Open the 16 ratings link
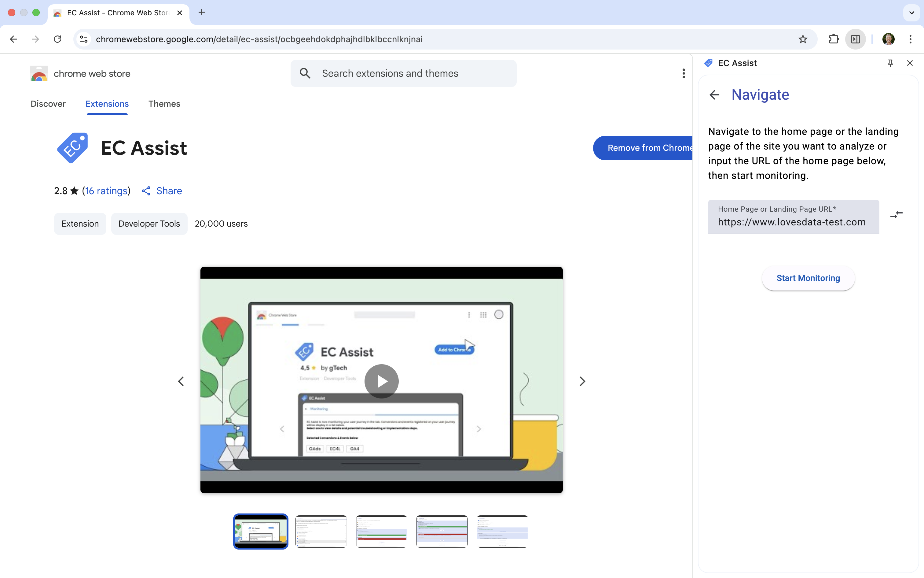Viewport: 924px width, 578px height. [106, 191]
